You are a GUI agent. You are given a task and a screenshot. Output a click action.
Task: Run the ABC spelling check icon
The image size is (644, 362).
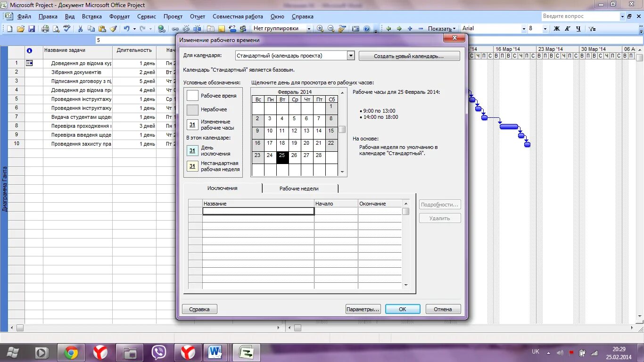[67, 29]
